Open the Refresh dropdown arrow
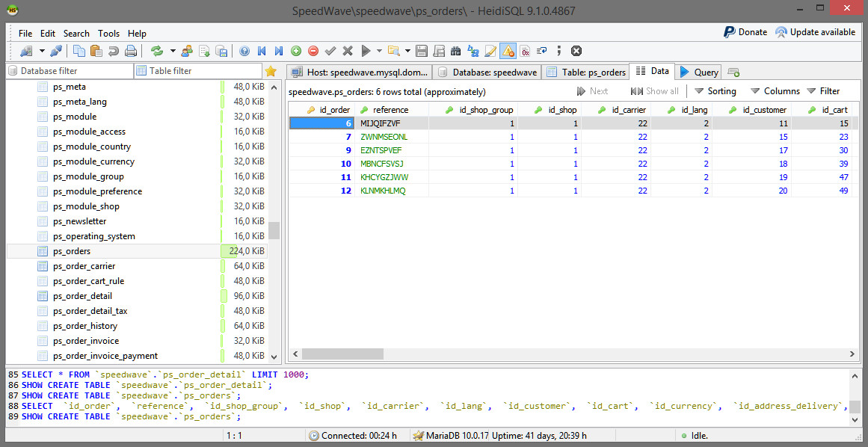Viewport: 868px width, 447px height. 173,51
